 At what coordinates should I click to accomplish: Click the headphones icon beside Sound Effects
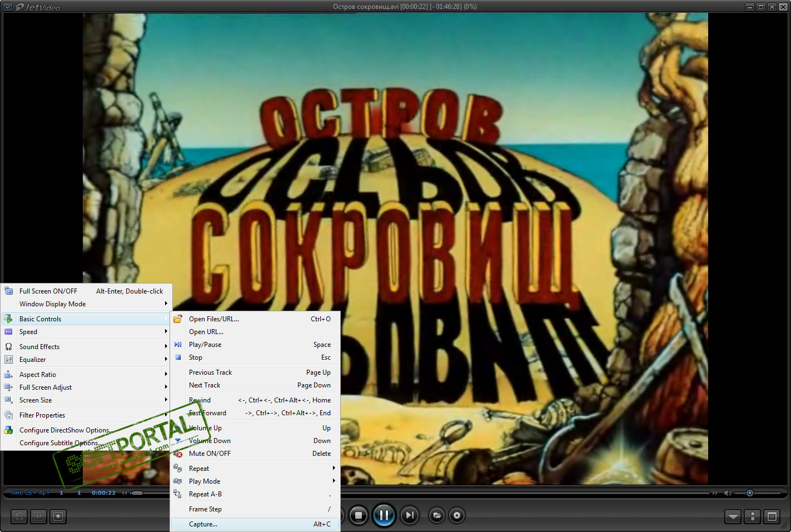(8, 346)
